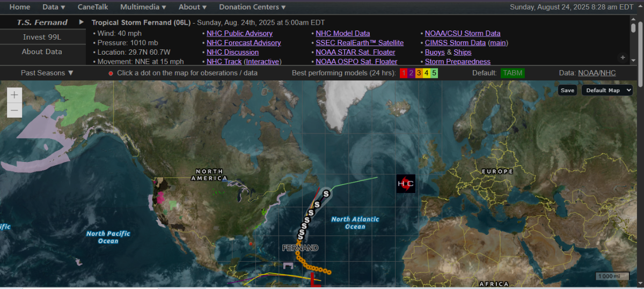Screen dimensions: 644x289
Task: Expand the Past Seasons dropdown
Action: [x=47, y=73]
